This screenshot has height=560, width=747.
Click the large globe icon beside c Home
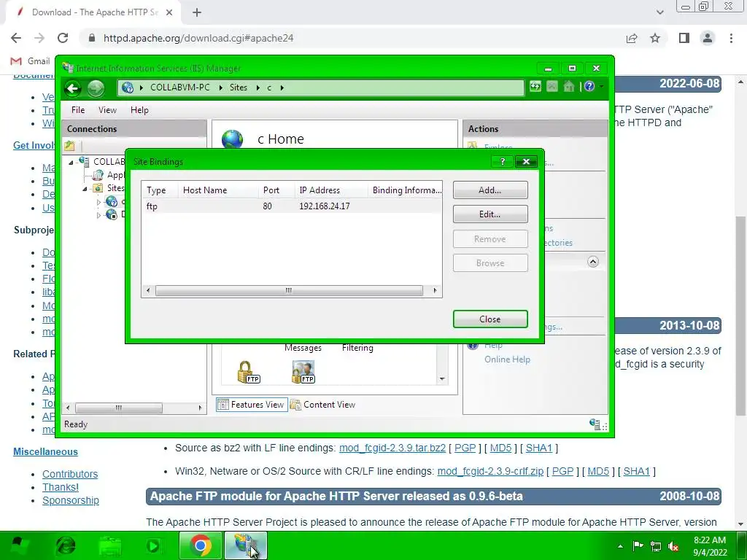click(x=233, y=139)
